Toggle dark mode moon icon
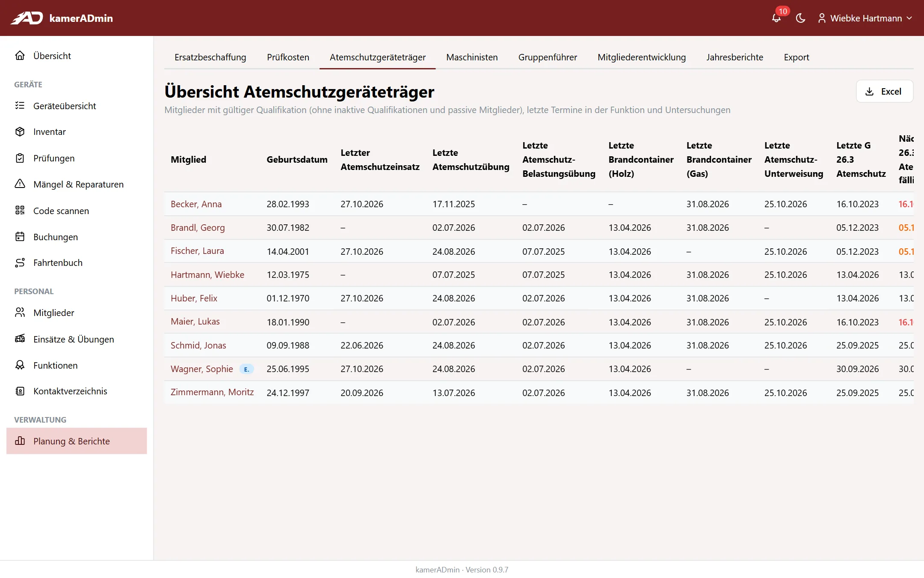The height and width of the screenshot is (578, 924). pyautogui.click(x=800, y=18)
